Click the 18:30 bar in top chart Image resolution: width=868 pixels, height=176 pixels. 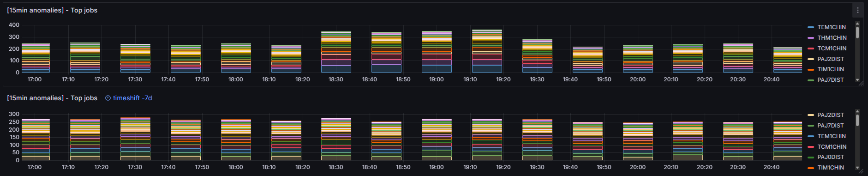coord(336,52)
